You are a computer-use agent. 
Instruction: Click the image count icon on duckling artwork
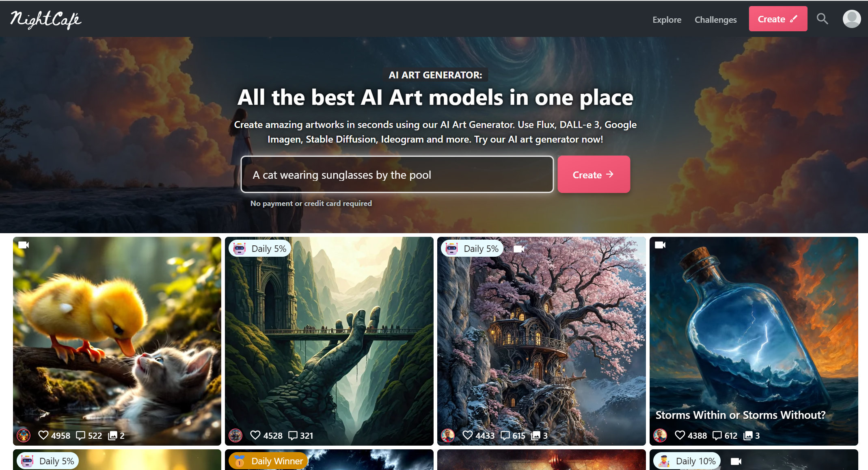(112, 435)
